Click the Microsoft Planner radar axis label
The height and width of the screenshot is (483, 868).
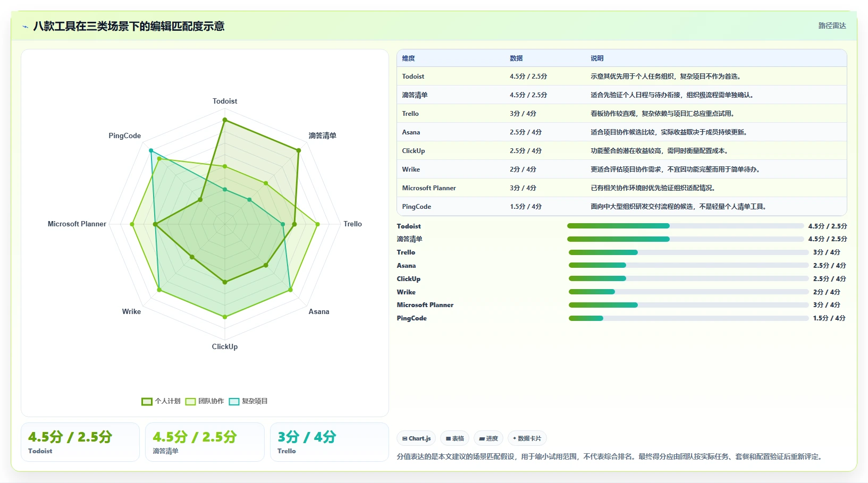[x=77, y=224]
